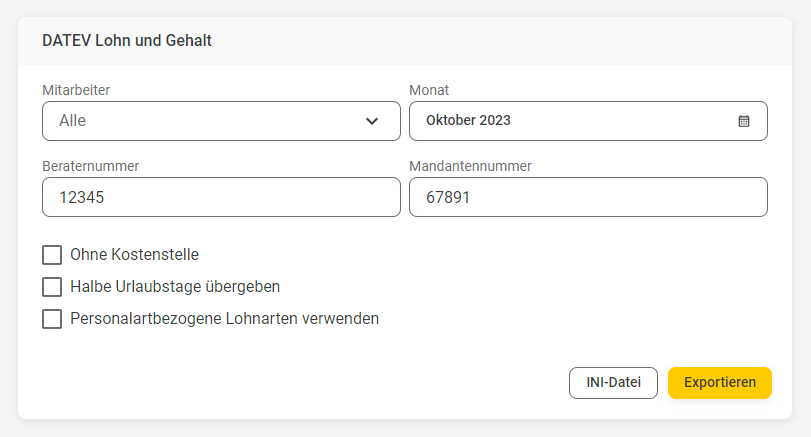Click the 'DATEV Lohn und Gehalt' heading
Viewport: 811px width, 437px height.
pos(127,40)
